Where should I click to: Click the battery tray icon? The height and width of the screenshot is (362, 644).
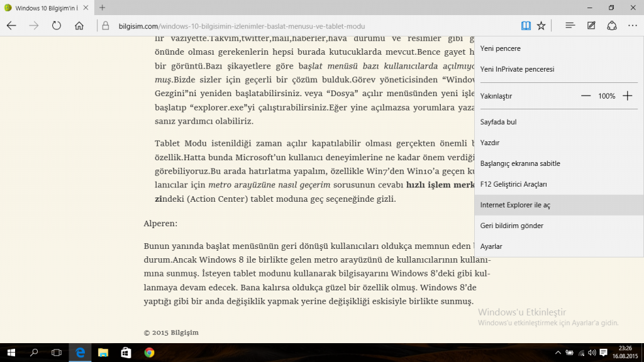569,353
